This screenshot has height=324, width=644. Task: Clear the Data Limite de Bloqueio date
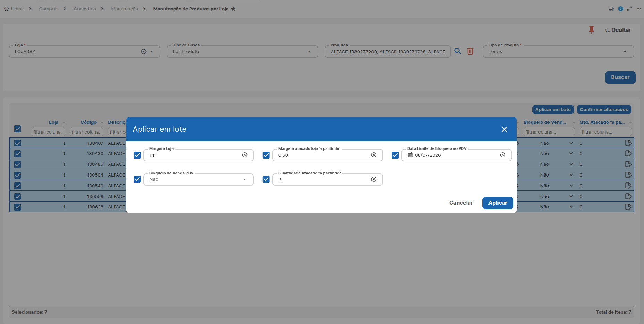tap(503, 155)
